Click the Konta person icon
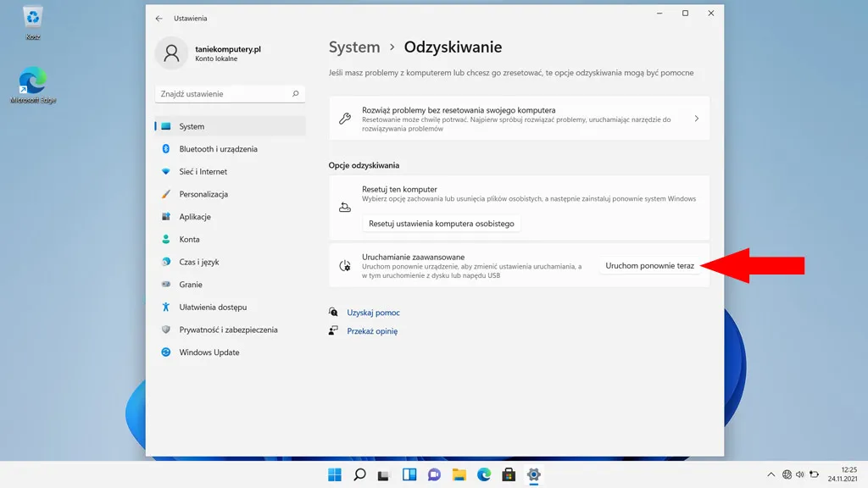The image size is (868, 488). (165, 239)
